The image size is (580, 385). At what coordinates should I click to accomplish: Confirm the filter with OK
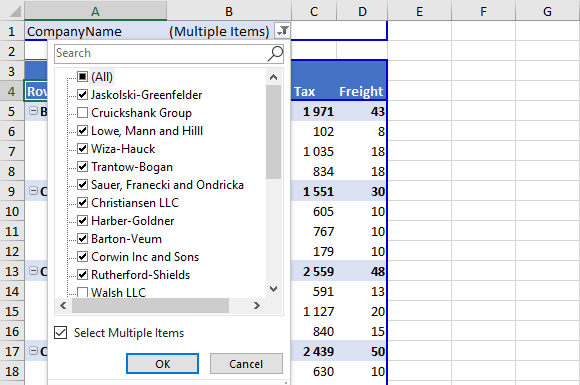(x=162, y=364)
